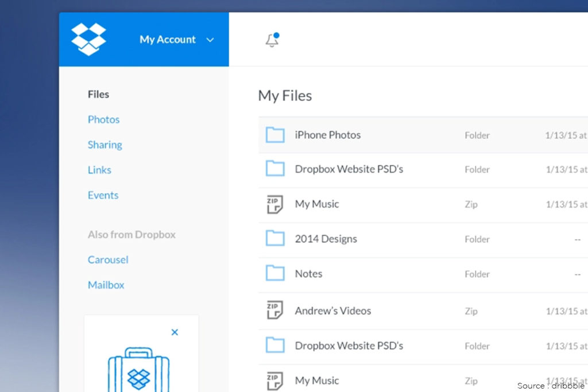
Task: View the Events section
Action: point(103,195)
